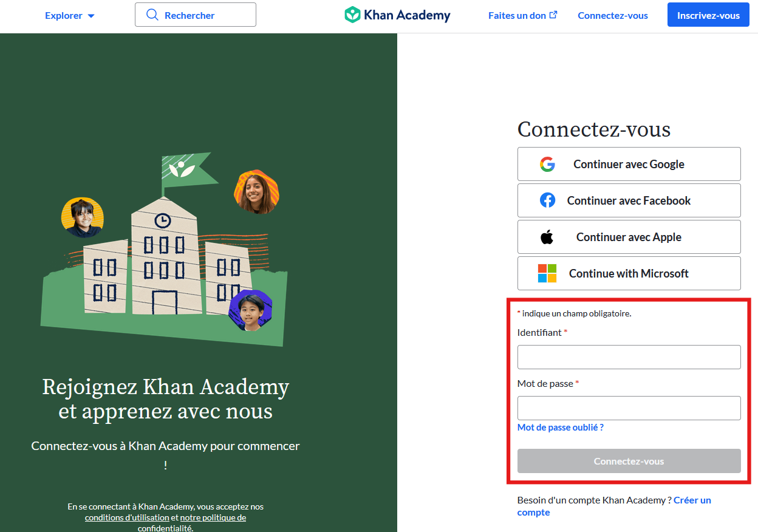
Task: Click the grey Connectez-vous submit button
Action: tap(629, 461)
